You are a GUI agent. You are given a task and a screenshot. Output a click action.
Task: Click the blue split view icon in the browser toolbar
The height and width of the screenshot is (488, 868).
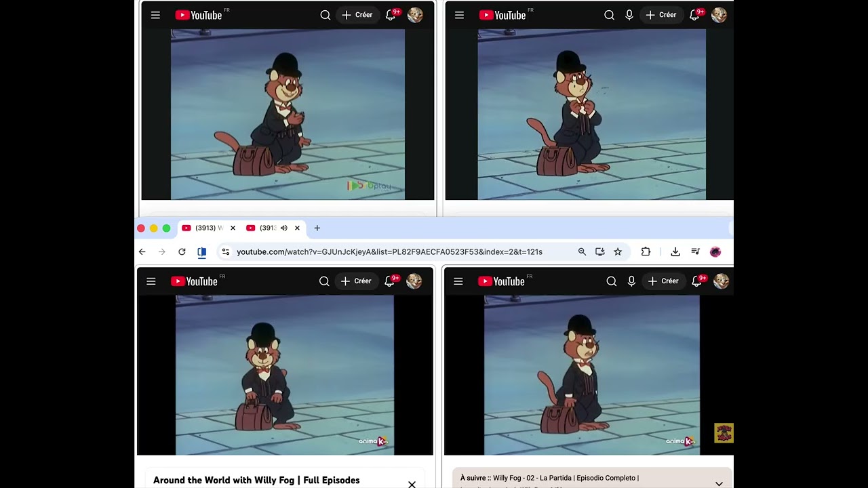202,251
